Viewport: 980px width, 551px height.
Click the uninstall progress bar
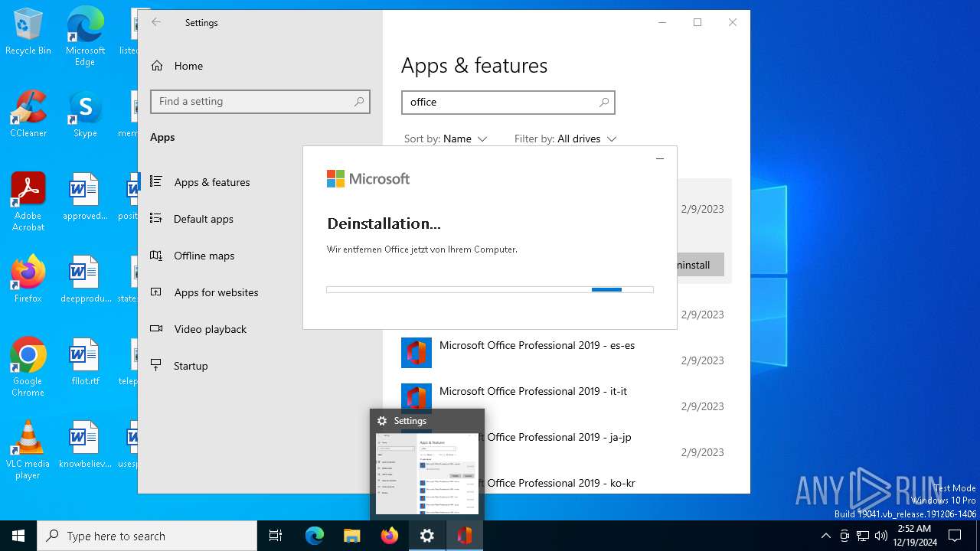[490, 290]
